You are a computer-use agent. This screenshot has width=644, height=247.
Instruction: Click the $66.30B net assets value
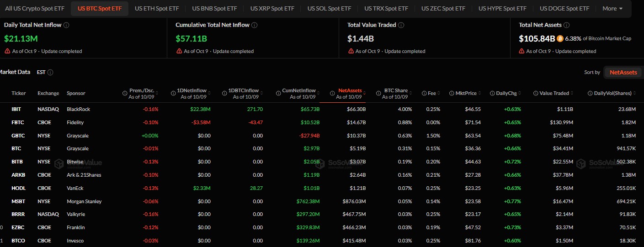356,109
